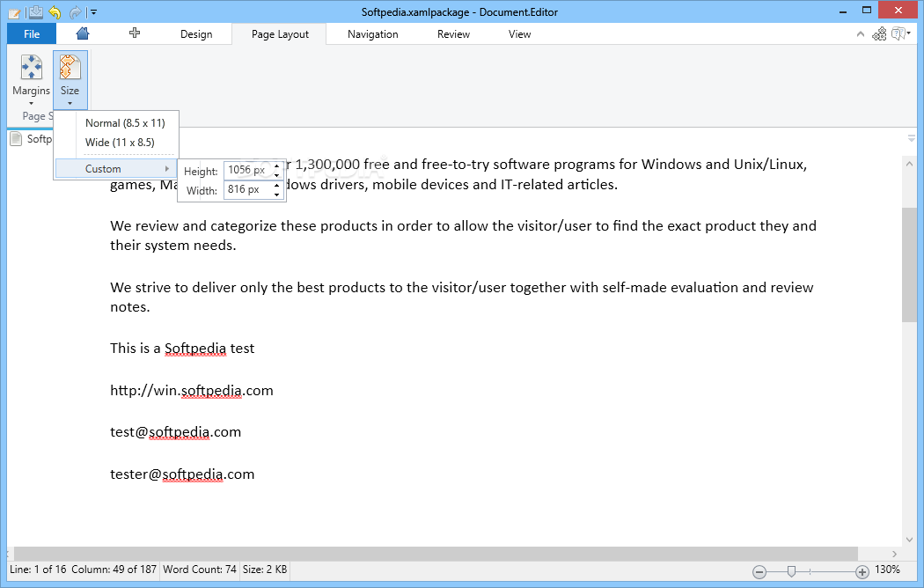Screen dimensions: 924x588
Task: Decrease the Width value with down arrow
Action: 277,195
